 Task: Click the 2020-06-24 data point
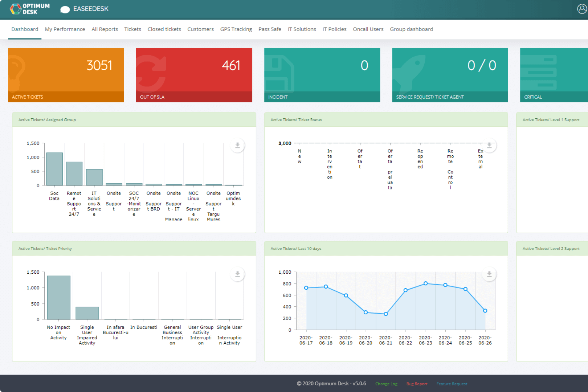coord(445,285)
